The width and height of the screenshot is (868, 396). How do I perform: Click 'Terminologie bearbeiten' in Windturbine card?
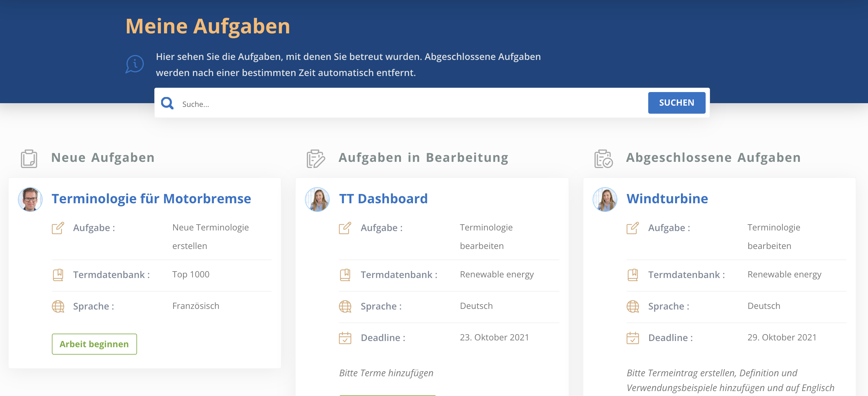click(774, 236)
